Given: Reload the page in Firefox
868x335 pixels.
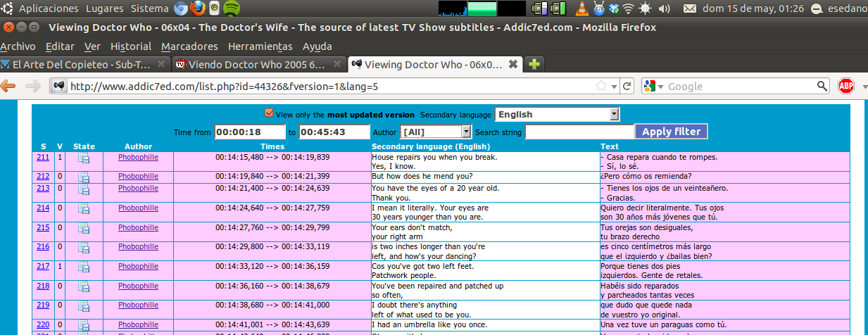Looking at the screenshot, I should [627, 86].
